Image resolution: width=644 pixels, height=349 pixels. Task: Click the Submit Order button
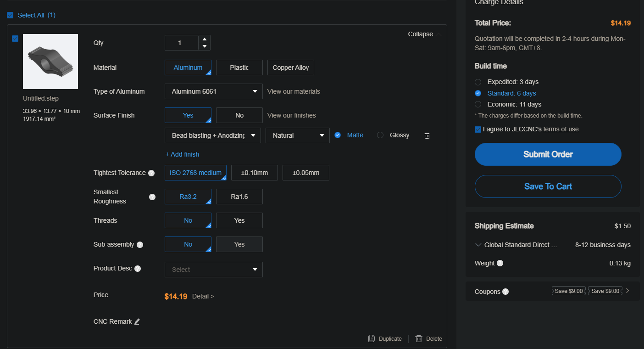coord(548,154)
